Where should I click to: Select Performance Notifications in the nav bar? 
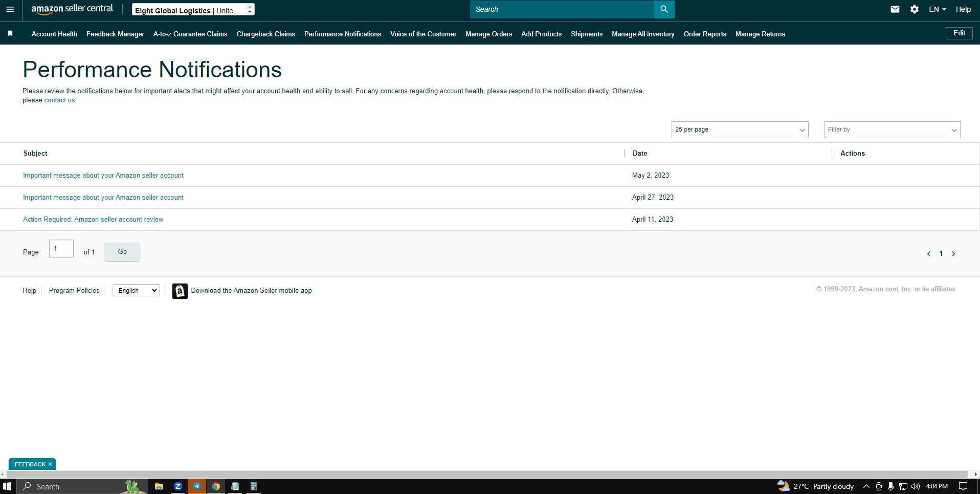(x=343, y=34)
